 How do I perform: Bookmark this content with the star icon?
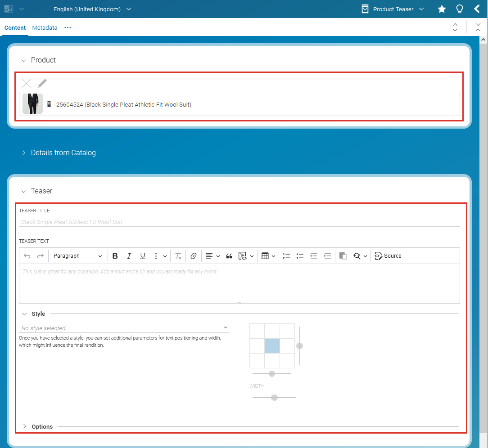click(x=442, y=9)
